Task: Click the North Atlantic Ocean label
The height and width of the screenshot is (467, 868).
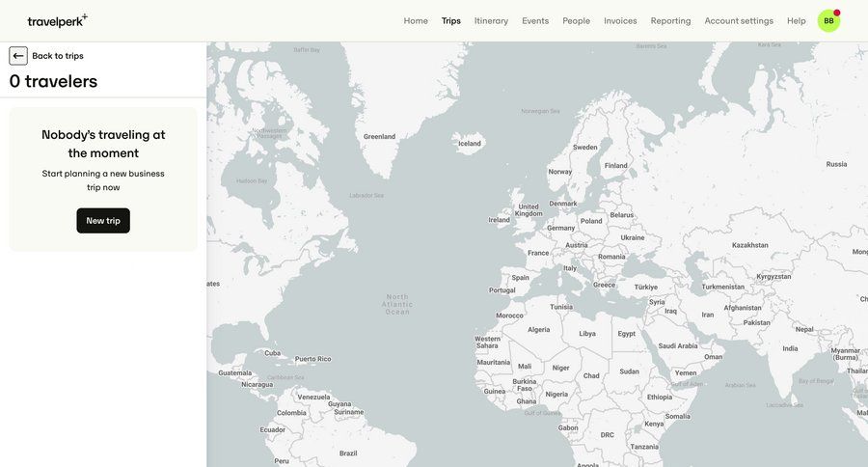Action: pos(397,304)
